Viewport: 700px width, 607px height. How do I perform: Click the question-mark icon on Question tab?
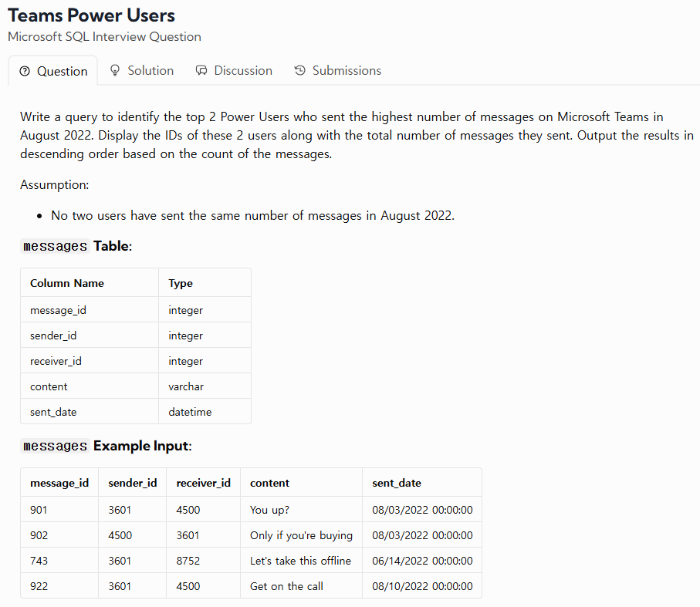(x=25, y=71)
